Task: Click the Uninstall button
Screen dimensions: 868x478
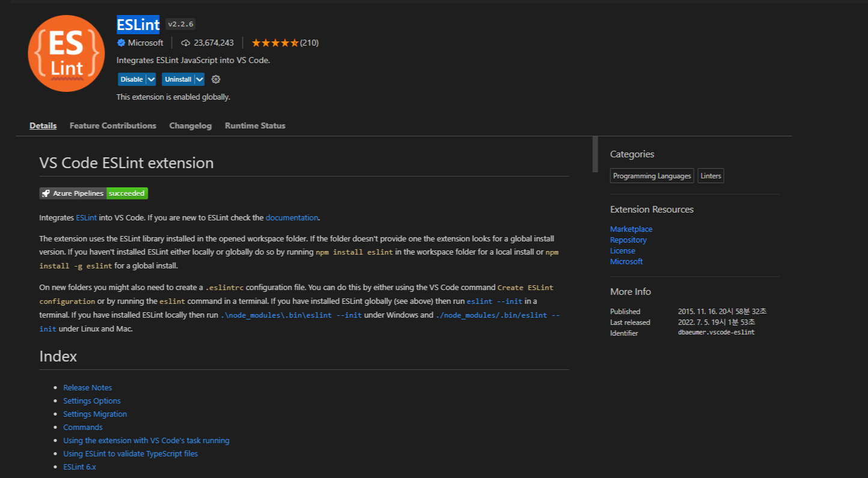Action: pyautogui.click(x=178, y=79)
